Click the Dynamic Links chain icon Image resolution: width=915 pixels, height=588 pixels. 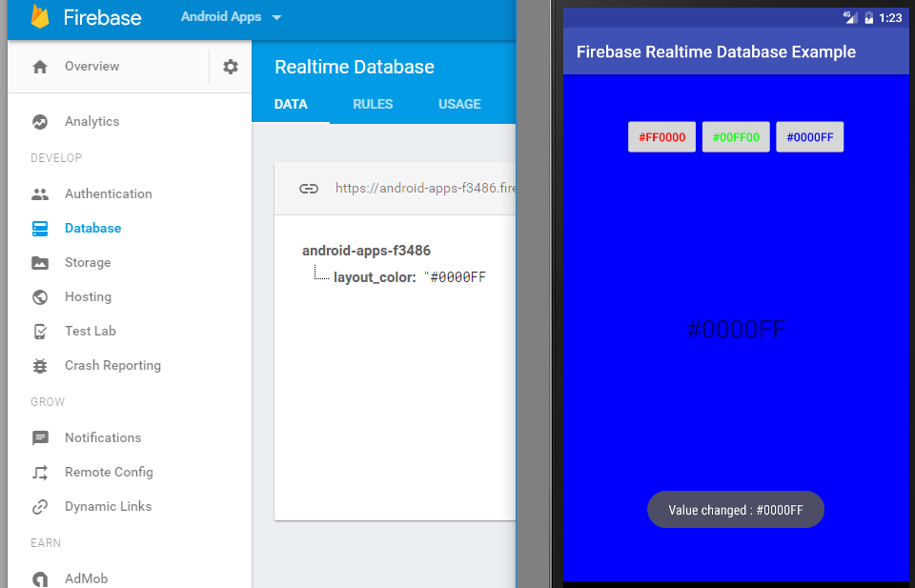click(x=40, y=507)
